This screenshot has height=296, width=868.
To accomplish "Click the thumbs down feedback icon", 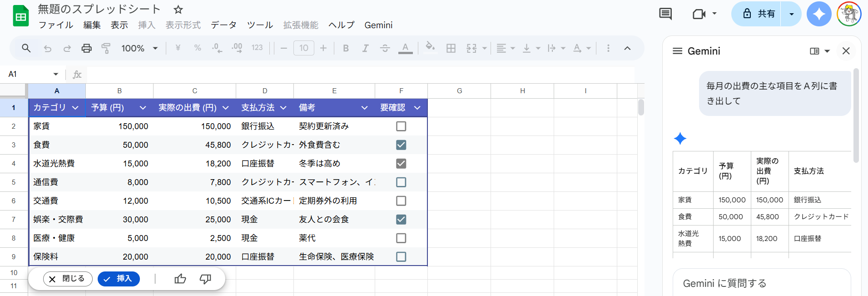I will pyautogui.click(x=205, y=279).
